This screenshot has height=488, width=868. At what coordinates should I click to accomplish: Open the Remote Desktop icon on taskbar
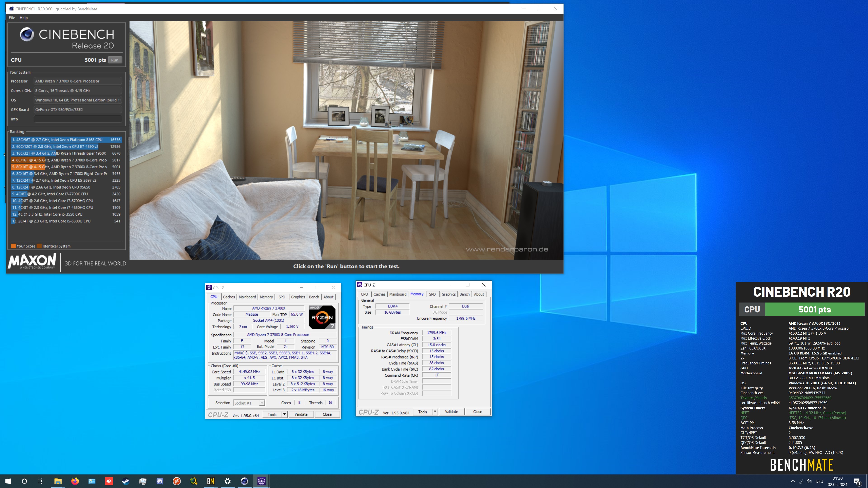(177, 481)
